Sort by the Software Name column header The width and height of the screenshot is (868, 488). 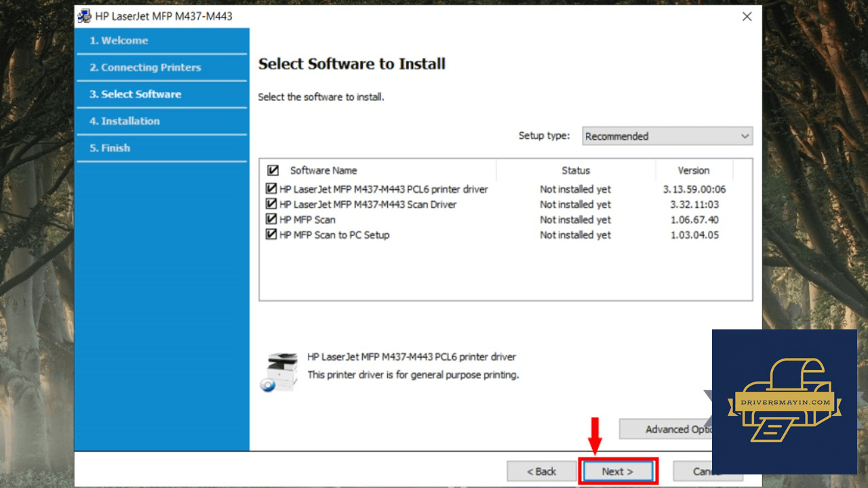(323, 171)
